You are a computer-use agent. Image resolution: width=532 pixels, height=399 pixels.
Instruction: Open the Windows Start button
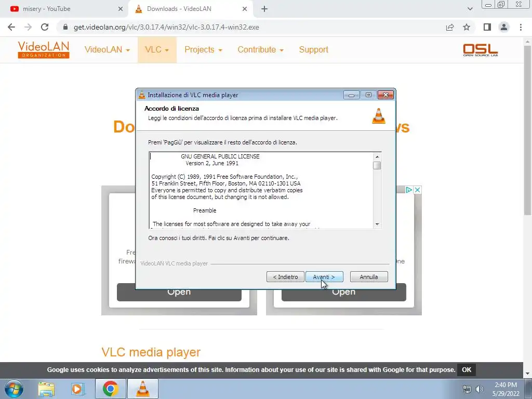[14, 389]
